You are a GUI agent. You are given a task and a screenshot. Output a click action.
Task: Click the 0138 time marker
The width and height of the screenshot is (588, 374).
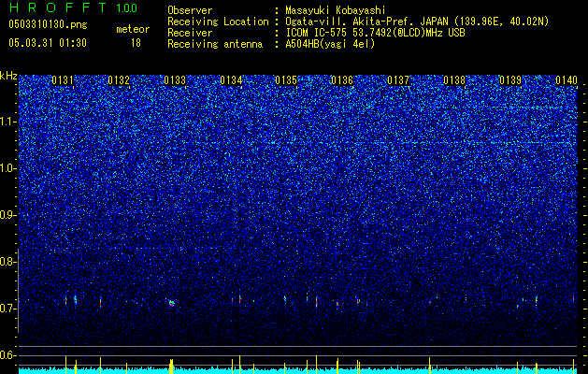[x=454, y=80]
